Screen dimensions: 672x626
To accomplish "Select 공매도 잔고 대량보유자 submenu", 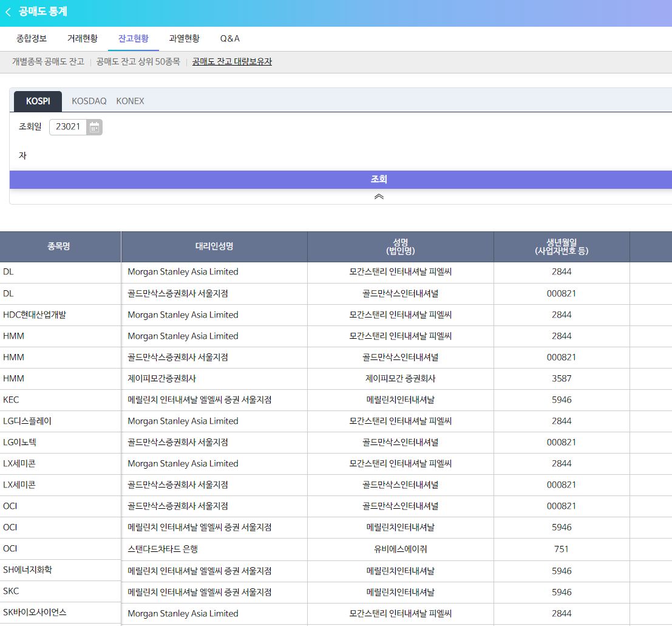I will click(232, 62).
